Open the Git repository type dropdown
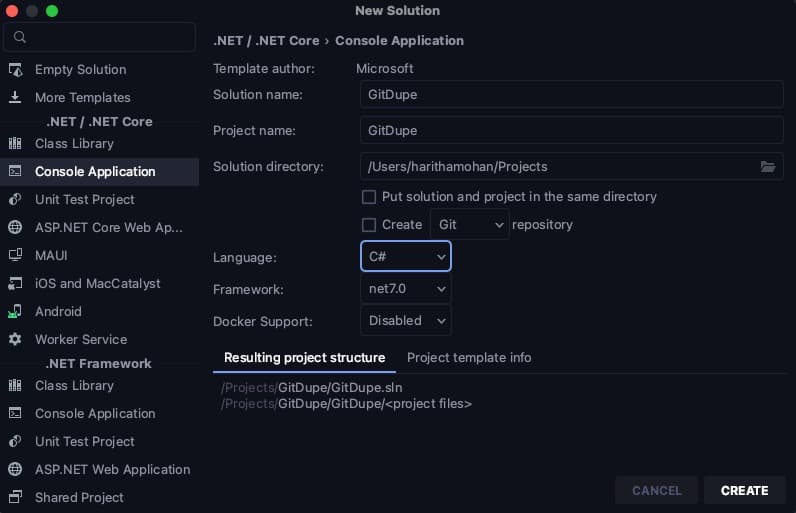796x513 pixels. [470, 225]
